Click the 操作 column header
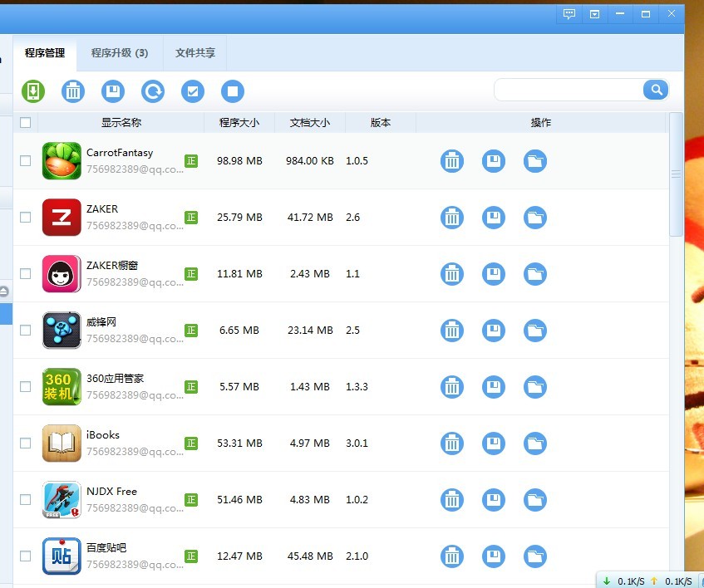This screenshot has width=704, height=588. point(540,122)
